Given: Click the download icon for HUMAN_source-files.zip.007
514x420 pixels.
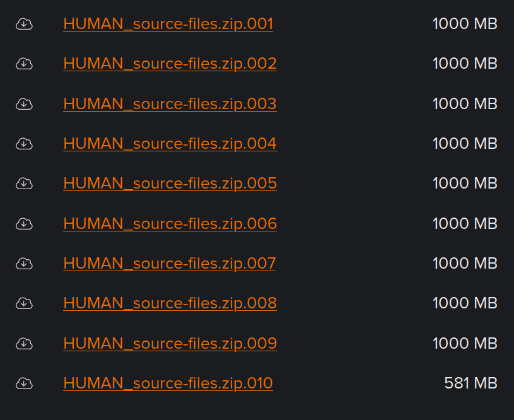Looking at the screenshot, I should point(24,263).
